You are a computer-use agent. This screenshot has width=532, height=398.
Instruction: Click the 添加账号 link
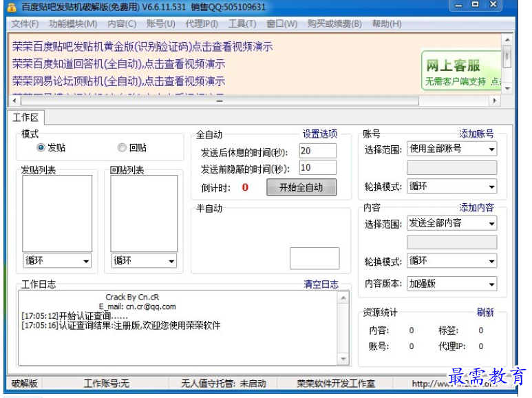click(x=476, y=134)
